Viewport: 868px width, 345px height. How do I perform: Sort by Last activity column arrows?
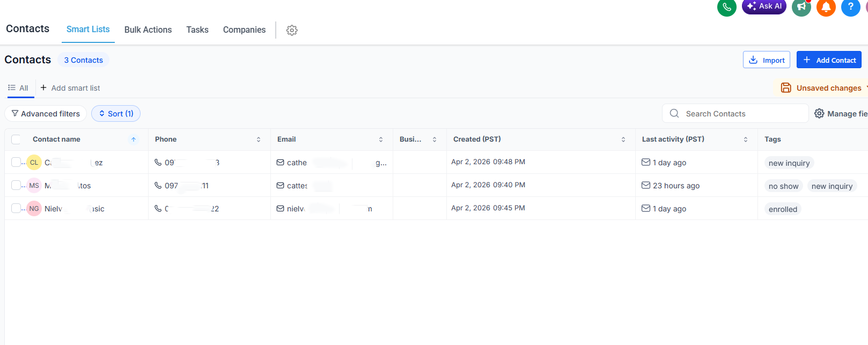tap(746, 140)
